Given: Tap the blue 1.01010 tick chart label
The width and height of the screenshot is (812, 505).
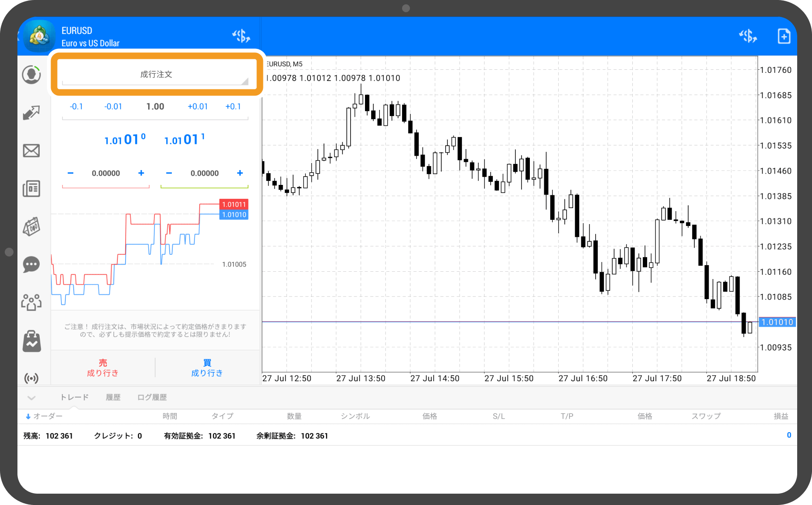Looking at the screenshot, I should pos(234,215).
